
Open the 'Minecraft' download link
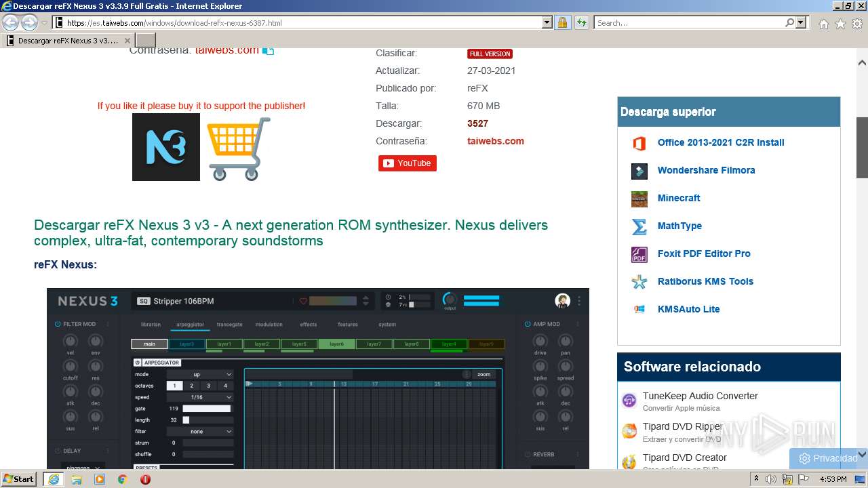click(679, 198)
